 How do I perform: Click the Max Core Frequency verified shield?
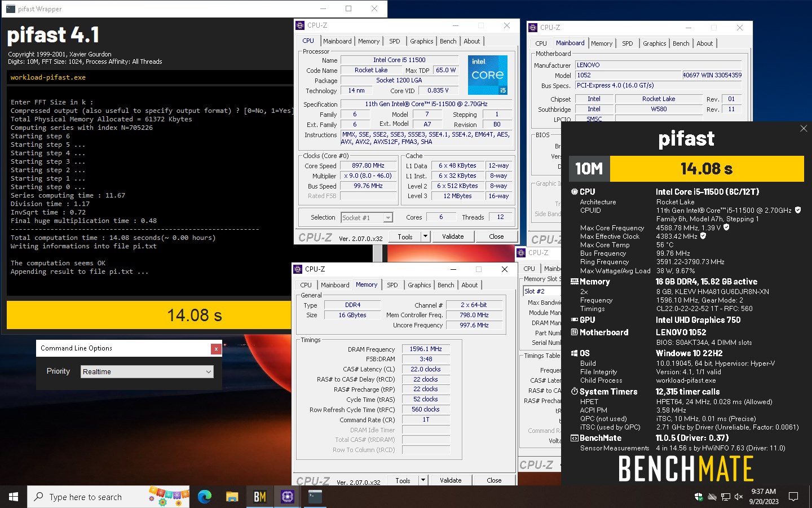pyautogui.click(x=726, y=227)
